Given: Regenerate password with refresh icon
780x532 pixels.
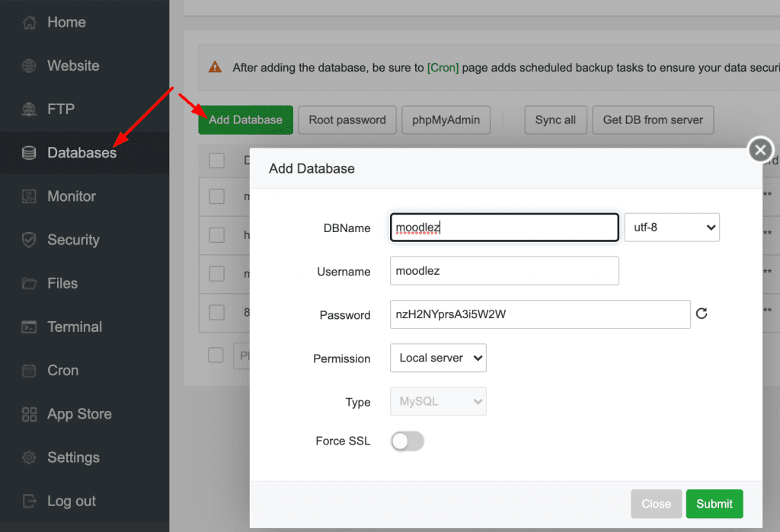Looking at the screenshot, I should tap(702, 314).
